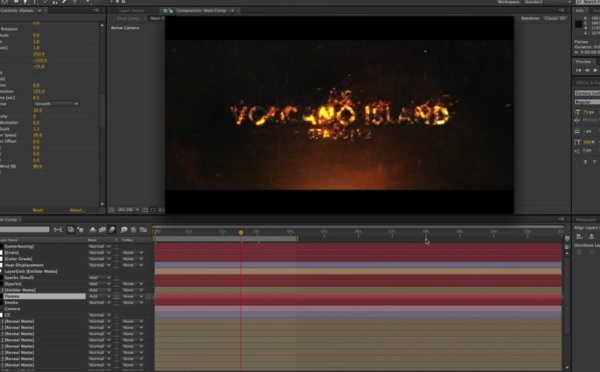Image resolution: width=600 pixels, height=372 pixels.
Task: Toggle the Rotation checkbox in Effect Controls
Action: pyautogui.click(x=35, y=29)
